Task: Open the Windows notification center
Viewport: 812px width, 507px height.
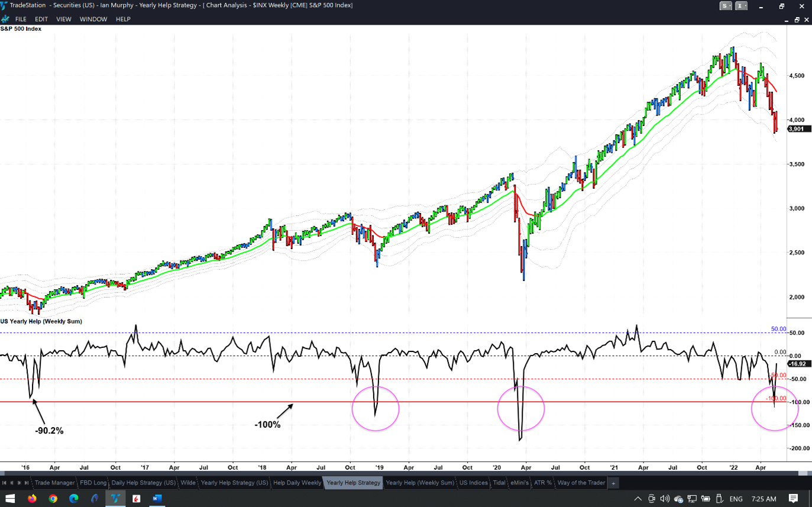Action: (793, 499)
